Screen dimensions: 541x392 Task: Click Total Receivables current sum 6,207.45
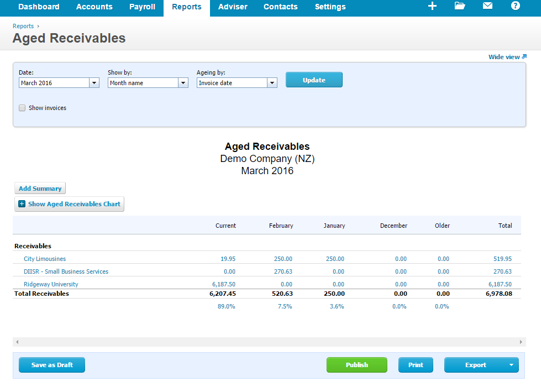(223, 294)
